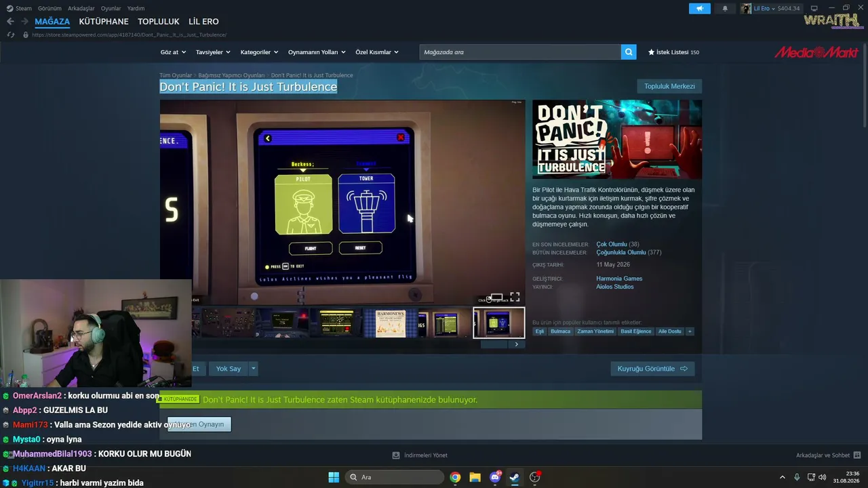Toggle fullscreen on the media viewer
The image size is (868, 488).
click(x=515, y=297)
